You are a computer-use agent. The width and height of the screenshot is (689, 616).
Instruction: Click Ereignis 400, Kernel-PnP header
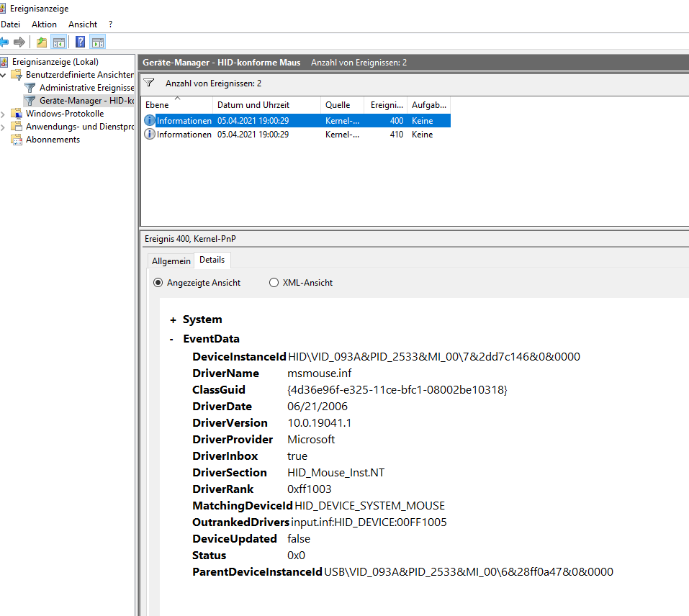coord(190,239)
